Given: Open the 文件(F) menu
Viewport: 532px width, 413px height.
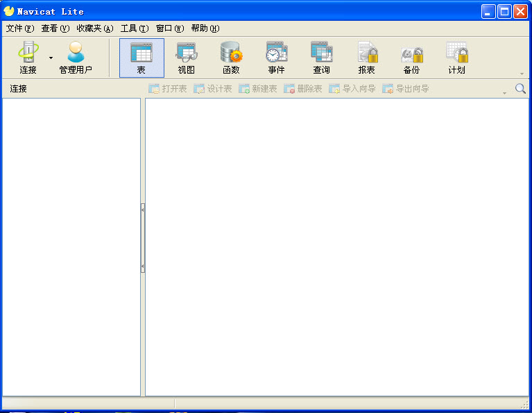Looking at the screenshot, I should [x=20, y=28].
